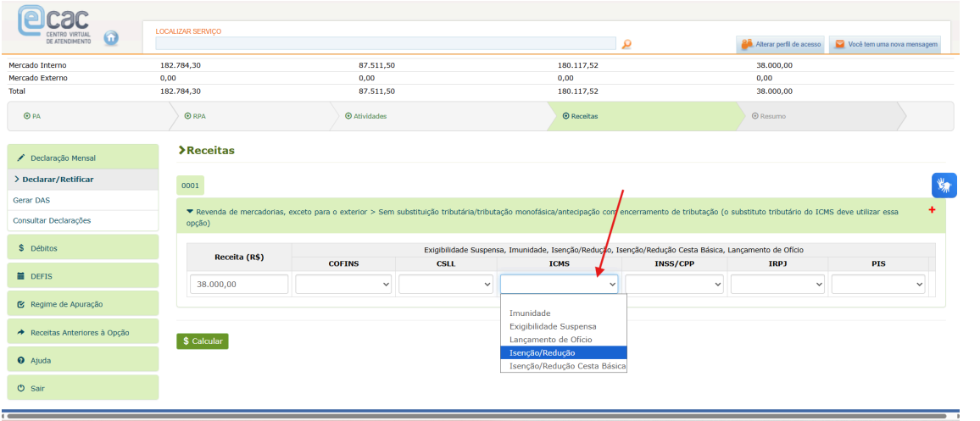
Task: Open the Declaração Mensal menu
Action: point(82,158)
